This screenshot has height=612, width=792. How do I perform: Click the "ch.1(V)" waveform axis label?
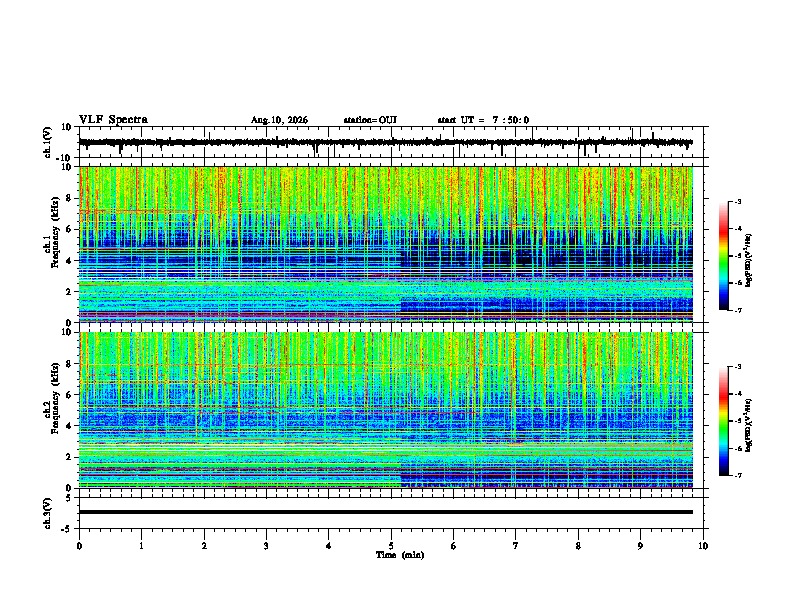[48, 142]
